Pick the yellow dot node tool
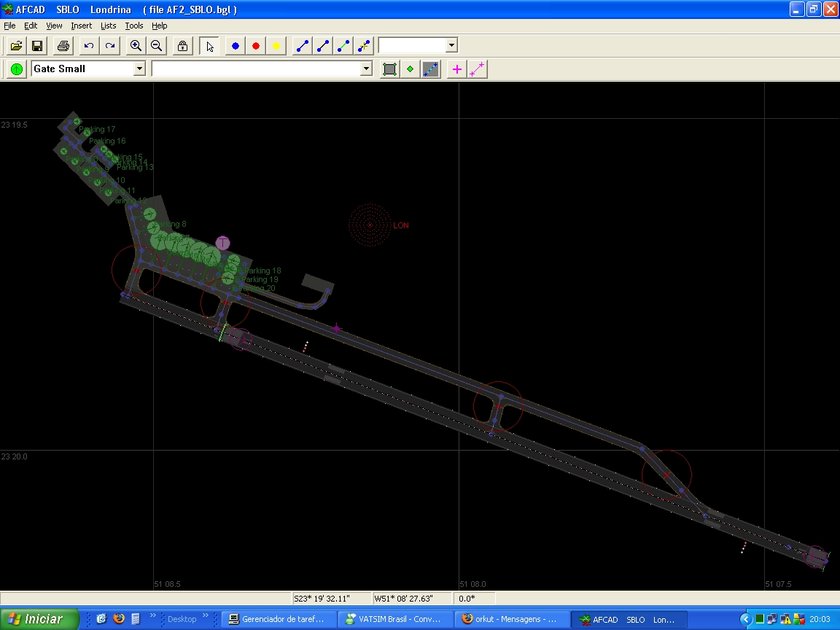The width and height of the screenshot is (840, 630). point(276,46)
